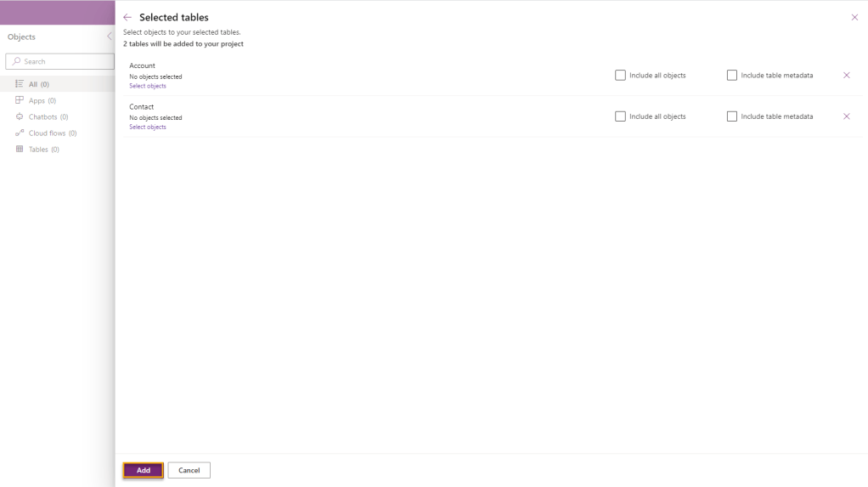Open Select objects link under Account
This screenshot has height=487, width=868.
pyautogui.click(x=148, y=86)
